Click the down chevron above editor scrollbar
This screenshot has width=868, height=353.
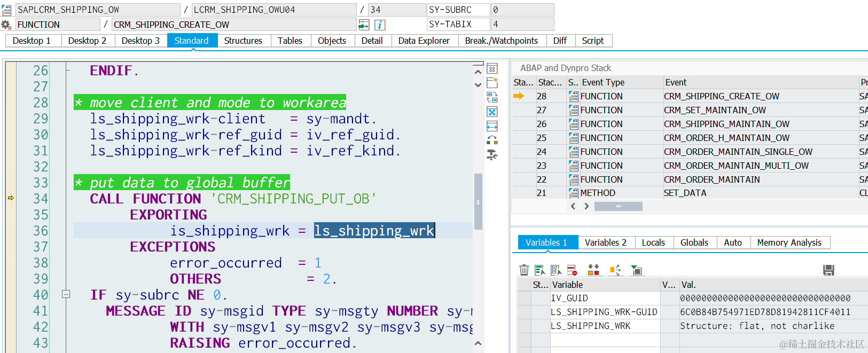coord(478,84)
